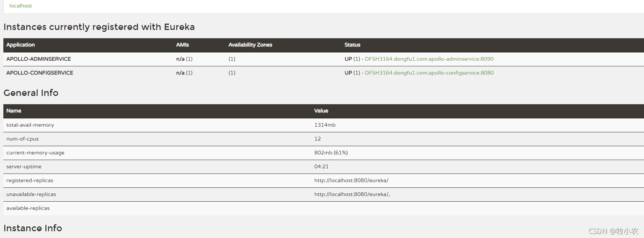
Task: Click the Name column header in General Info
Action: click(x=14, y=111)
